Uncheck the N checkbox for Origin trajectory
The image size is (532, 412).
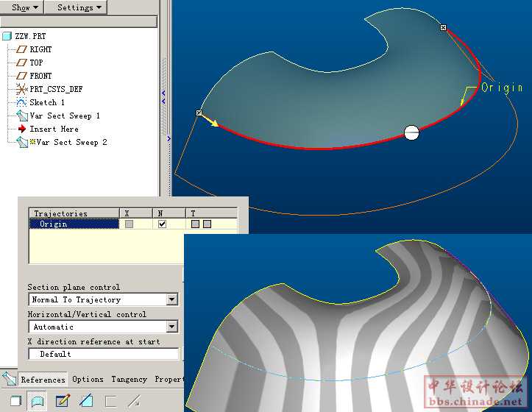162,224
